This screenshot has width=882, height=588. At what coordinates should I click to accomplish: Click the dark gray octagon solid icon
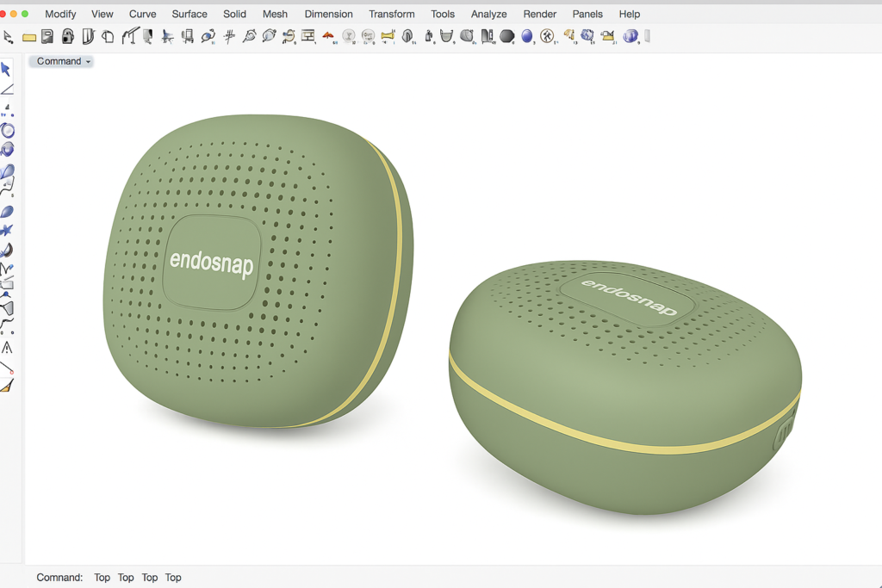click(507, 36)
